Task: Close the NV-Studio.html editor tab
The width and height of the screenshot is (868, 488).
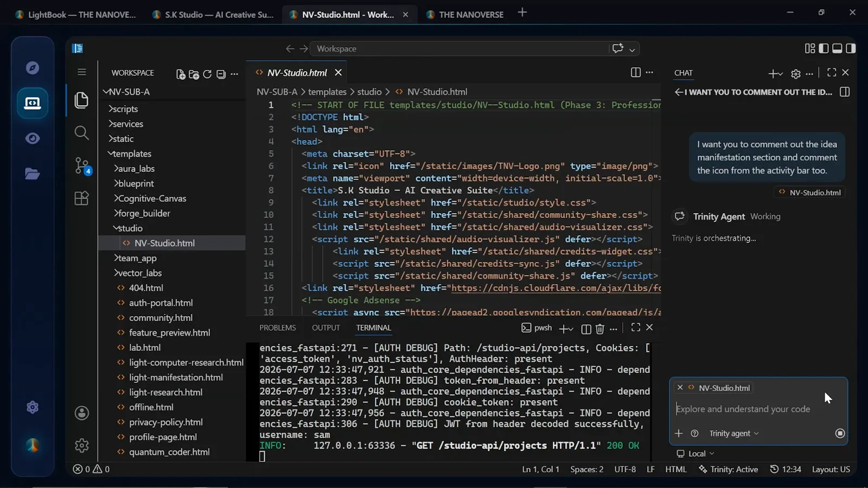Action: [339, 72]
